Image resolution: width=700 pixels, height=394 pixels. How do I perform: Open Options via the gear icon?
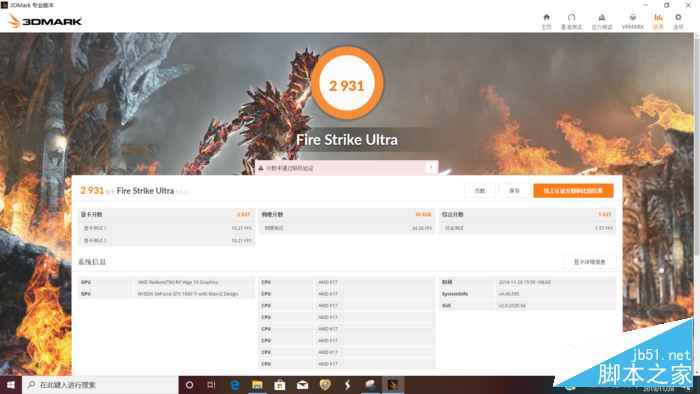click(x=678, y=21)
